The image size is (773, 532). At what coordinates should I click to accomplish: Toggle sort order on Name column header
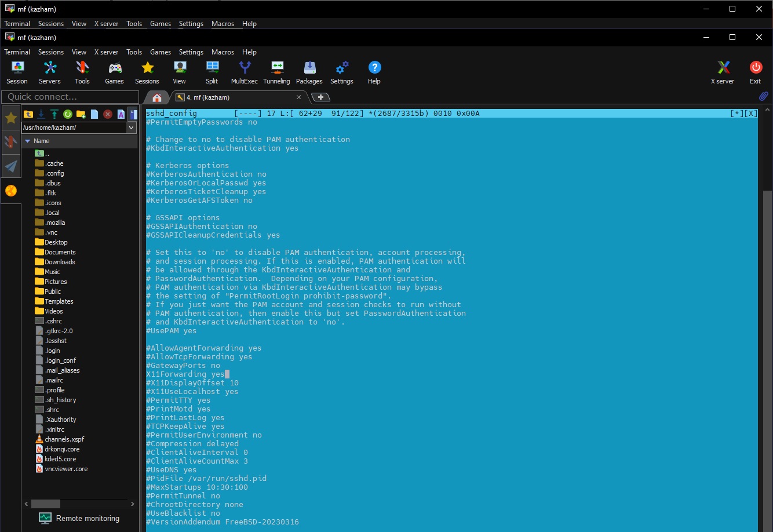pos(79,141)
